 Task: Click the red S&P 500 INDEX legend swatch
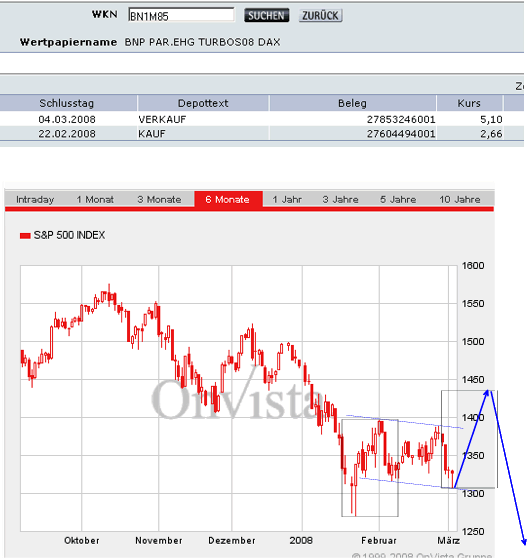[25, 236]
